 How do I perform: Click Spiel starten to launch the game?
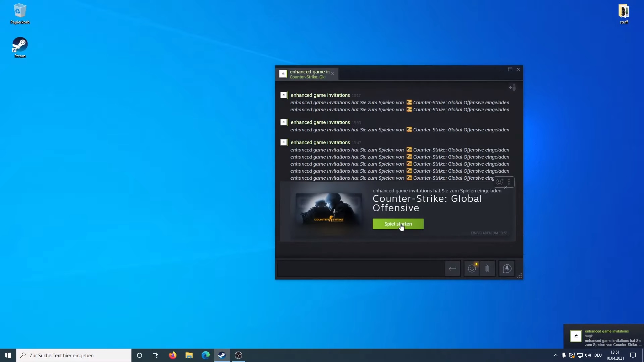(398, 224)
